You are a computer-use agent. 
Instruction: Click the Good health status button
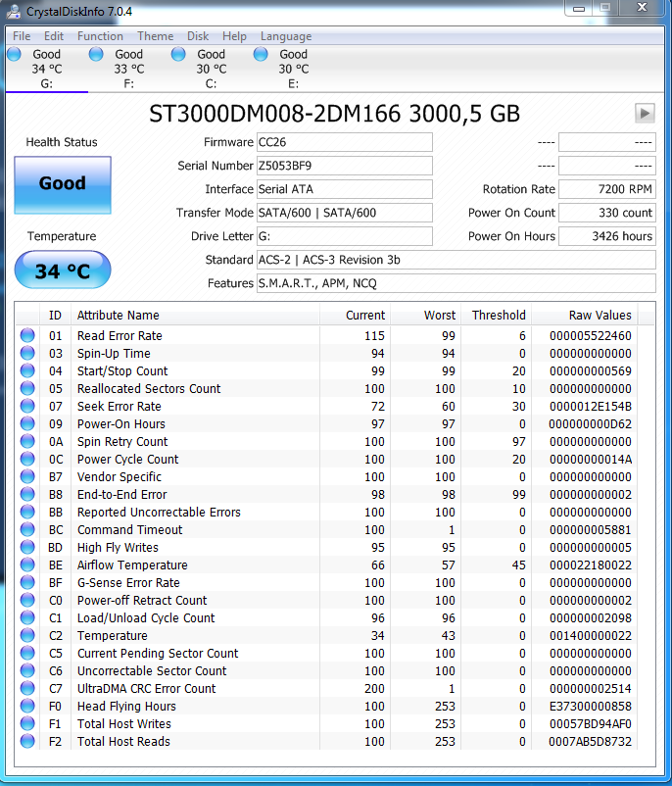63,183
